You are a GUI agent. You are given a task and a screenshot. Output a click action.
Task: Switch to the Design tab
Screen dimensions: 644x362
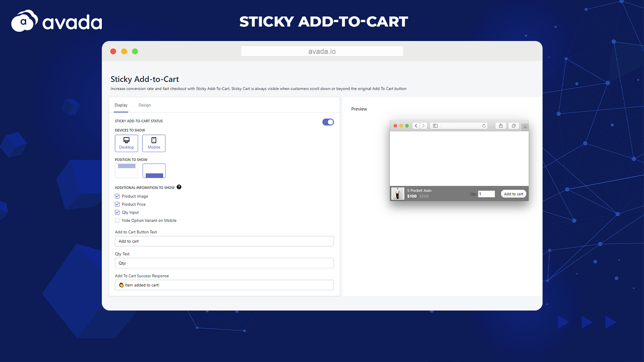(x=144, y=105)
